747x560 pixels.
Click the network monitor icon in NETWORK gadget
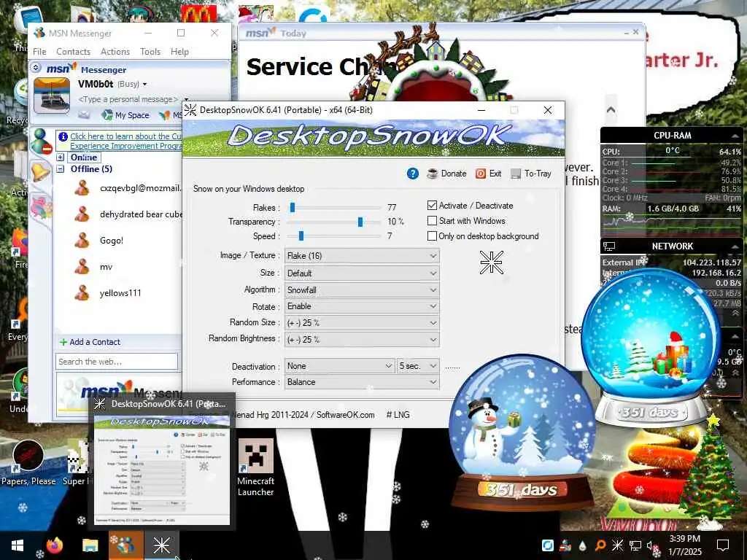click(609, 246)
